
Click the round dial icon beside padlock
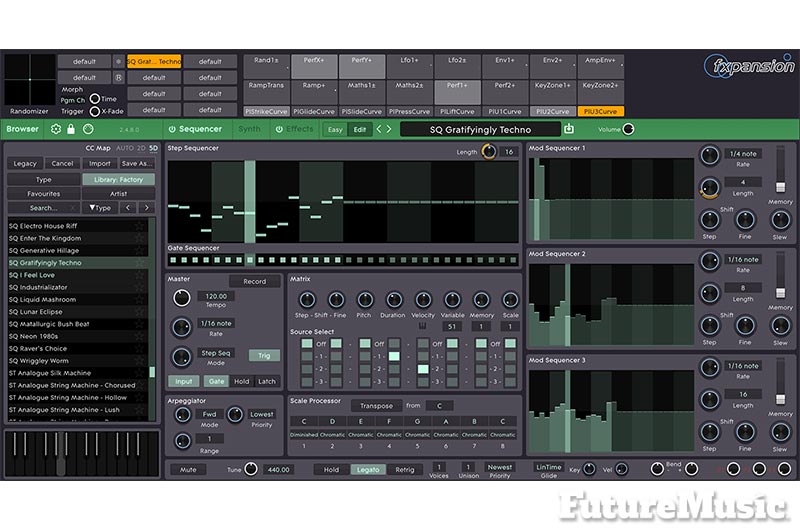tap(88, 129)
